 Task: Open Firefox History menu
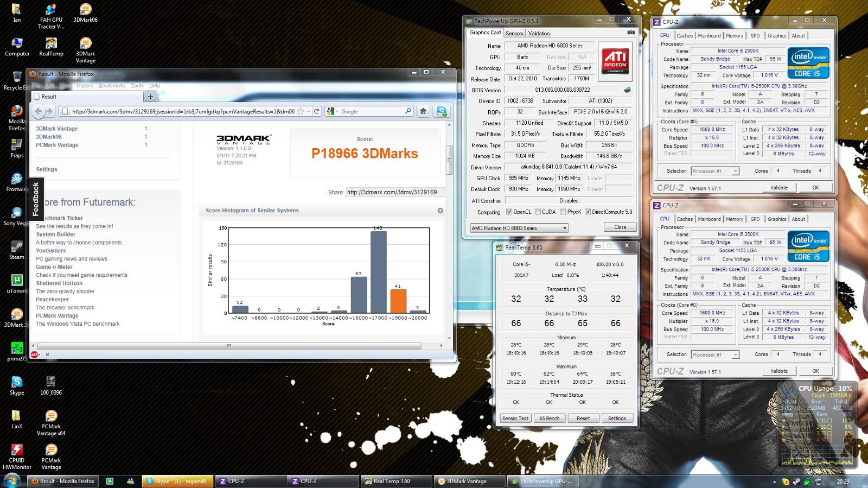(85, 85)
